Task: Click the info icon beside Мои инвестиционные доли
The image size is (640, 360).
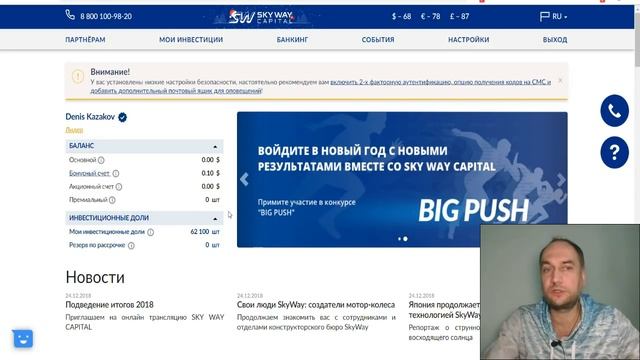Action: pos(151,232)
